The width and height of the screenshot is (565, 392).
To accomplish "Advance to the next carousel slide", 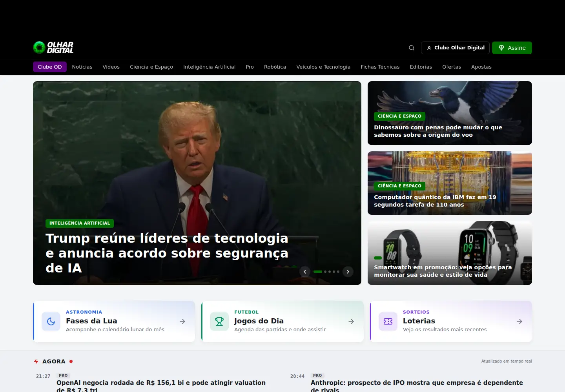I will 348,272.
